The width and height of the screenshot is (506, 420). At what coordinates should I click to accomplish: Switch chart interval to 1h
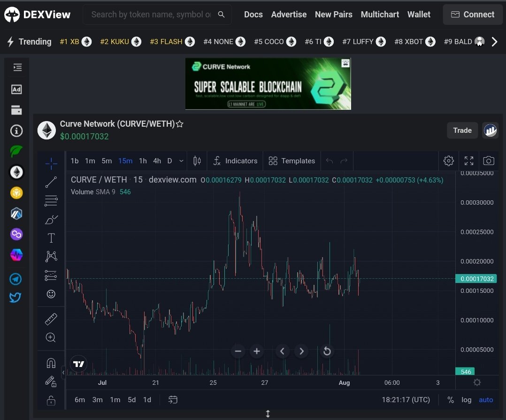click(x=143, y=160)
